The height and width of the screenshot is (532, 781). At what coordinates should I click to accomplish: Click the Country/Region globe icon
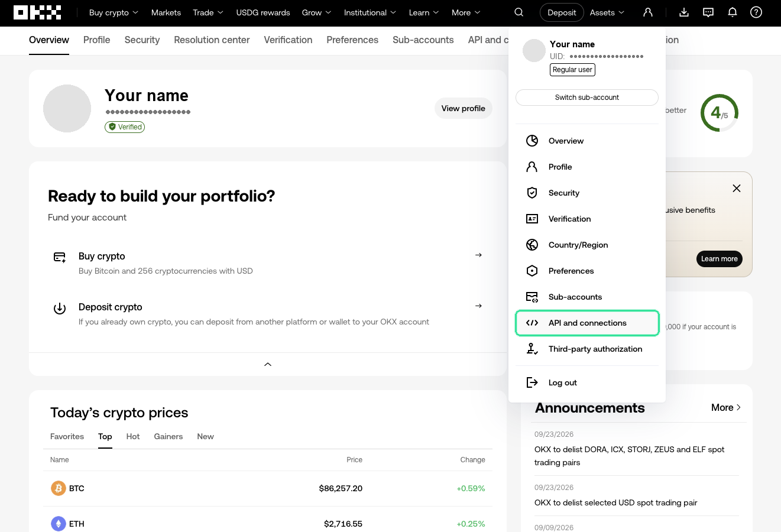point(532,245)
